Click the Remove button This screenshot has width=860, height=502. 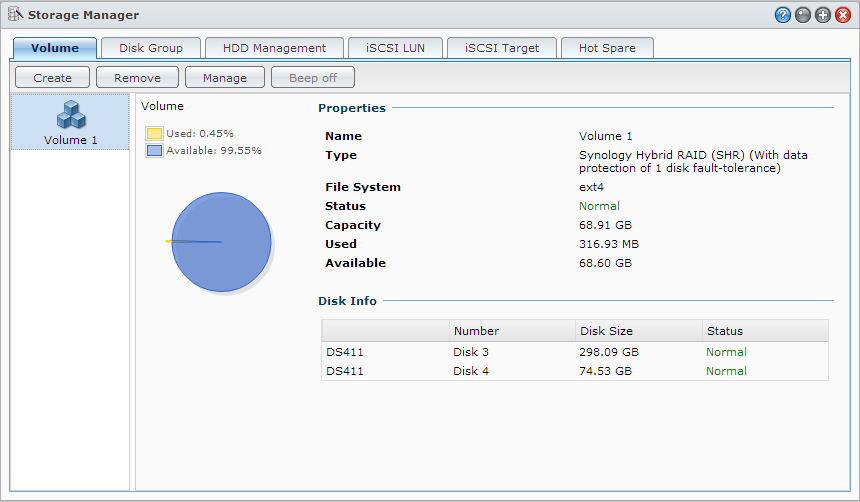coord(137,77)
